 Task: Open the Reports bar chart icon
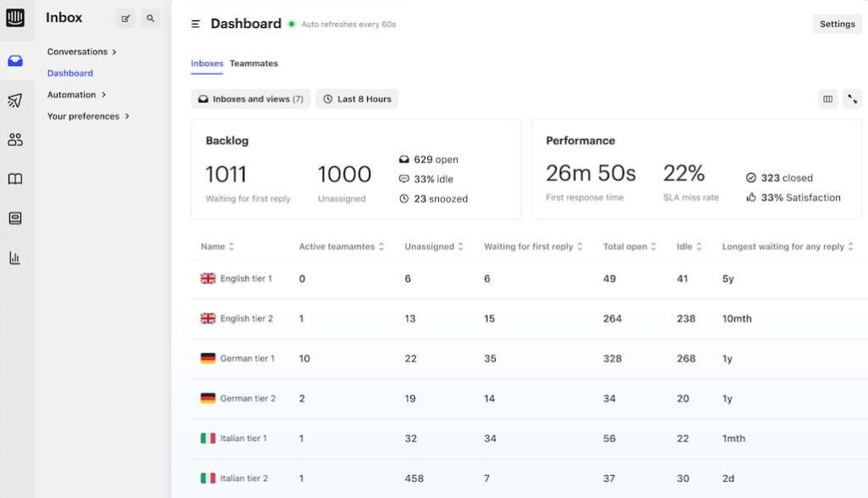15,258
